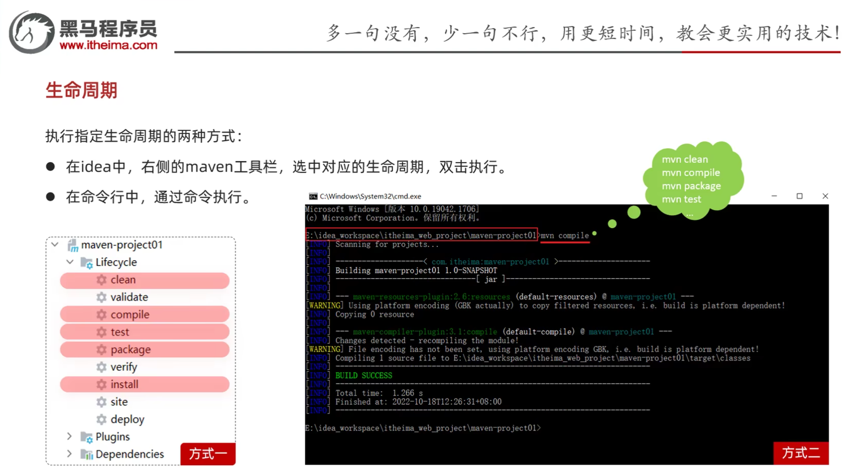Select the package lifecycle item
This screenshot has width=868, height=475.
(x=131, y=350)
